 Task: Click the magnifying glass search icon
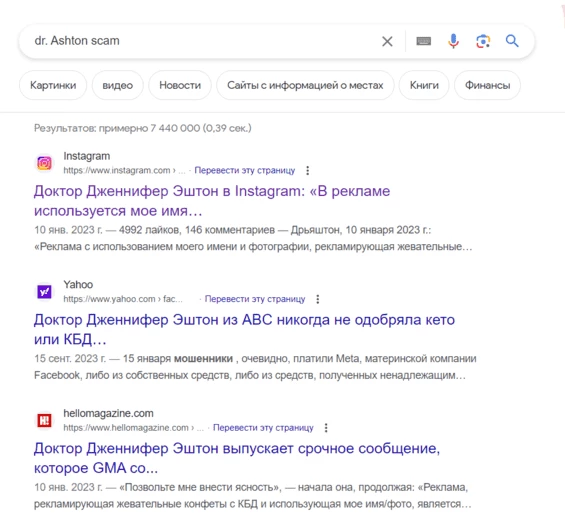[512, 41]
